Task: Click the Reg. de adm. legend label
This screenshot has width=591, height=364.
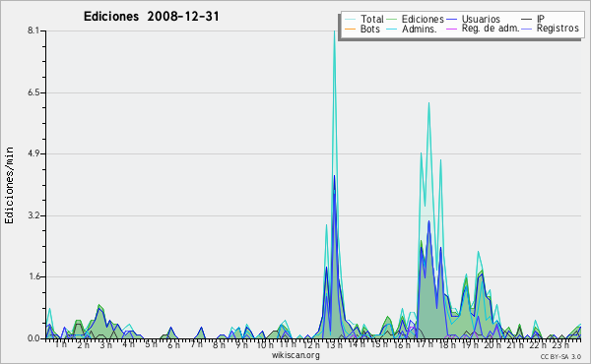Action: (491, 29)
